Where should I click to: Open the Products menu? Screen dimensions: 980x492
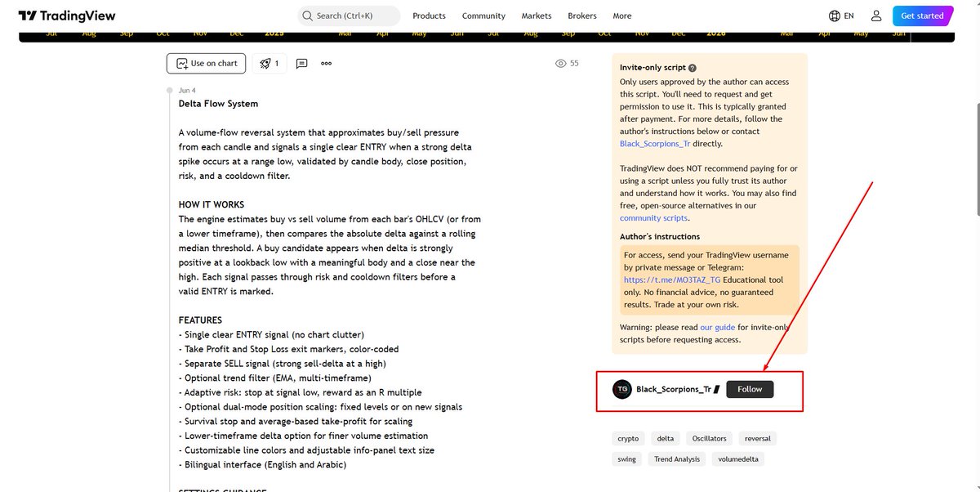pos(429,16)
